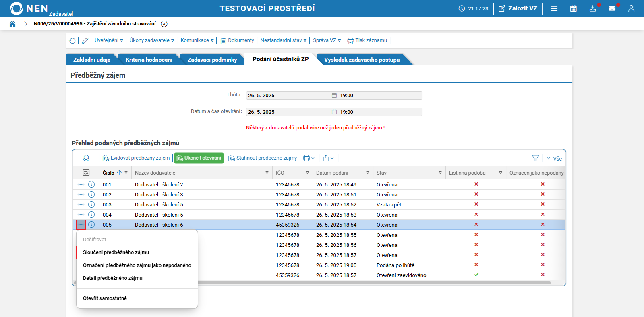Expand the Uveřejnění dropdown
Screen dimensions: 644x317
109,40
